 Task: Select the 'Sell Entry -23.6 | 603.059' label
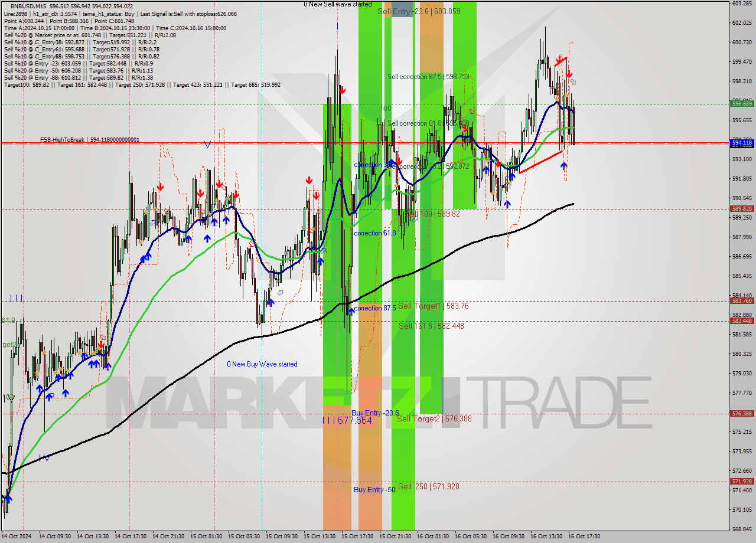419,11
